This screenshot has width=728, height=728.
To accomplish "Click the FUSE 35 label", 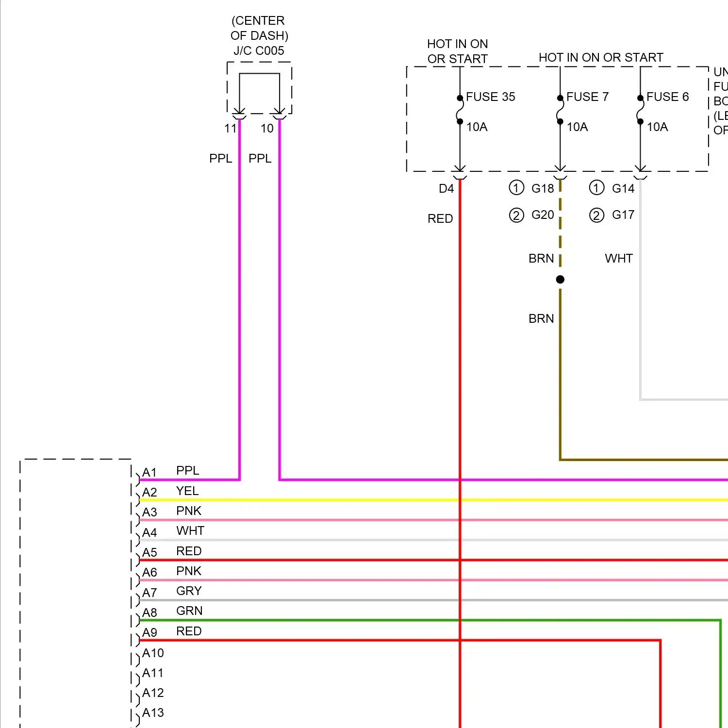I will pos(490,97).
